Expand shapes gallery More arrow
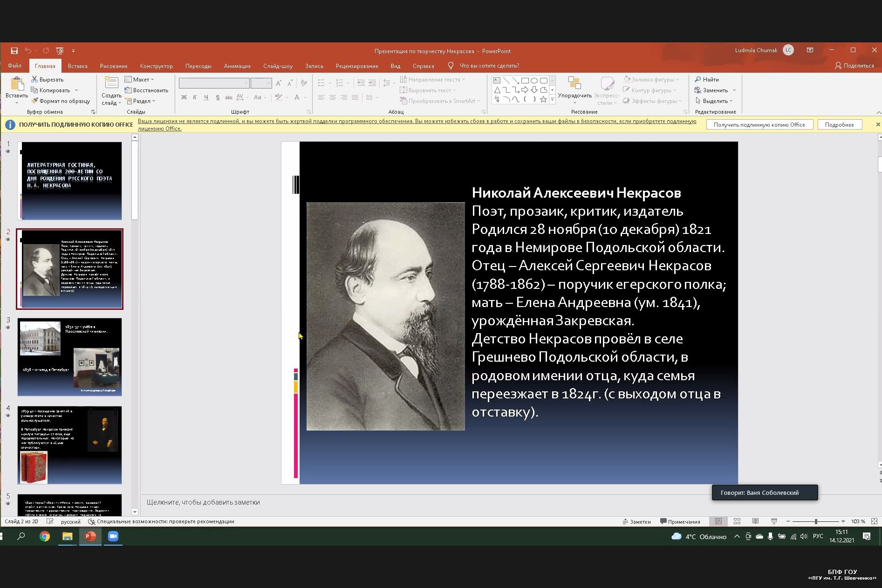This screenshot has width=882, height=588. point(553,99)
